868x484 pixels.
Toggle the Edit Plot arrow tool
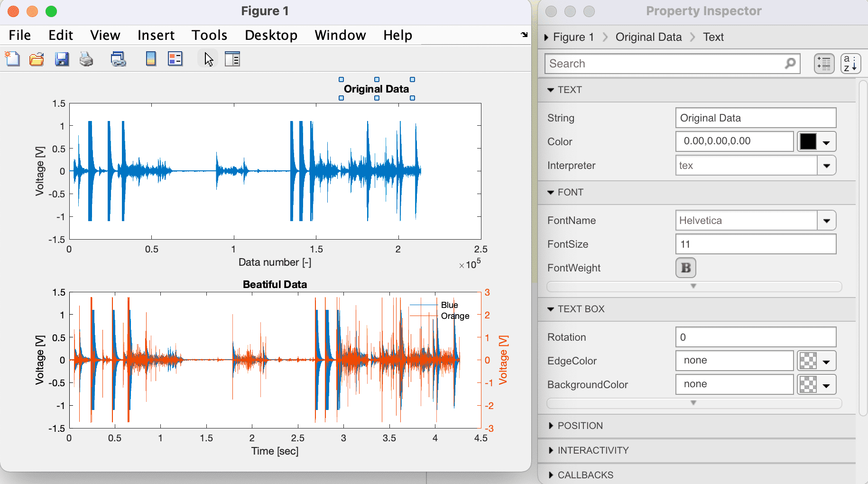pos(208,59)
